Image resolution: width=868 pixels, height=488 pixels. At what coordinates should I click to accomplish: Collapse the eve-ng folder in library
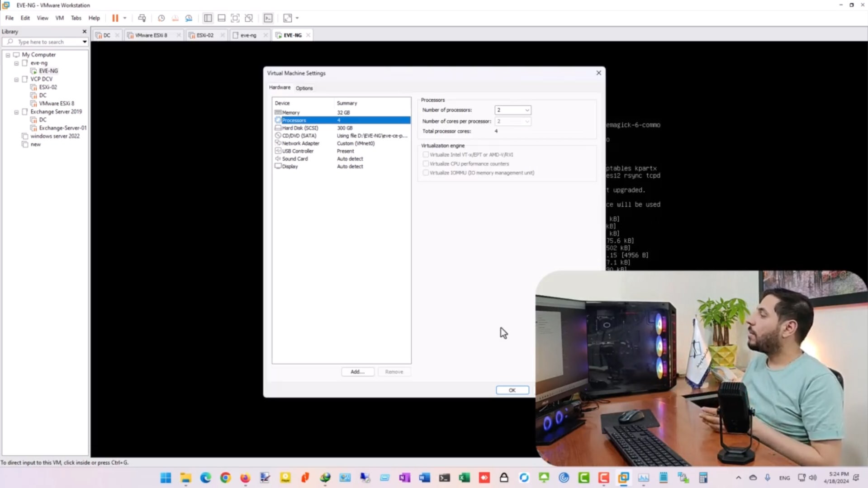click(17, 63)
